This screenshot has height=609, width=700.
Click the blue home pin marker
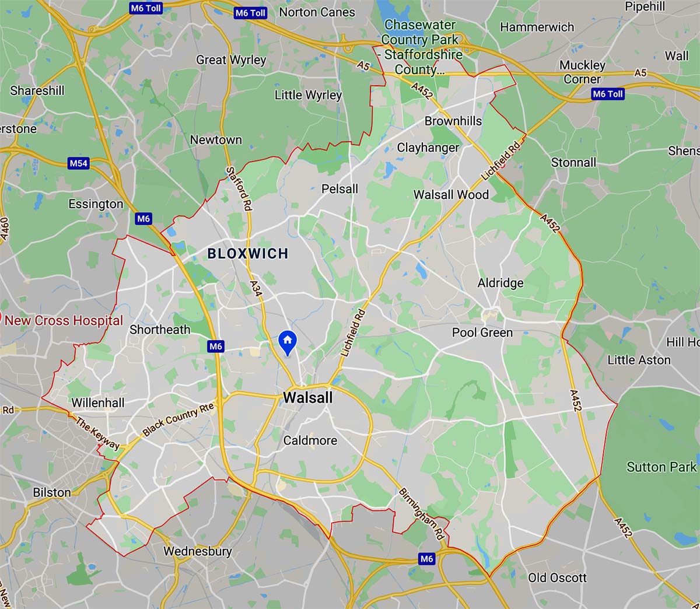tap(287, 342)
